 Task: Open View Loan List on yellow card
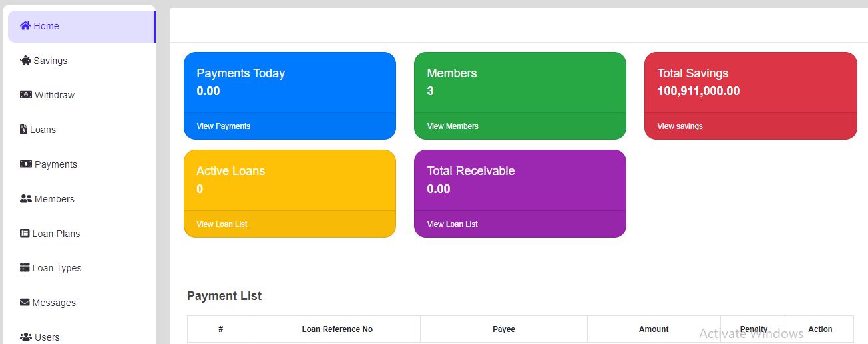click(222, 224)
